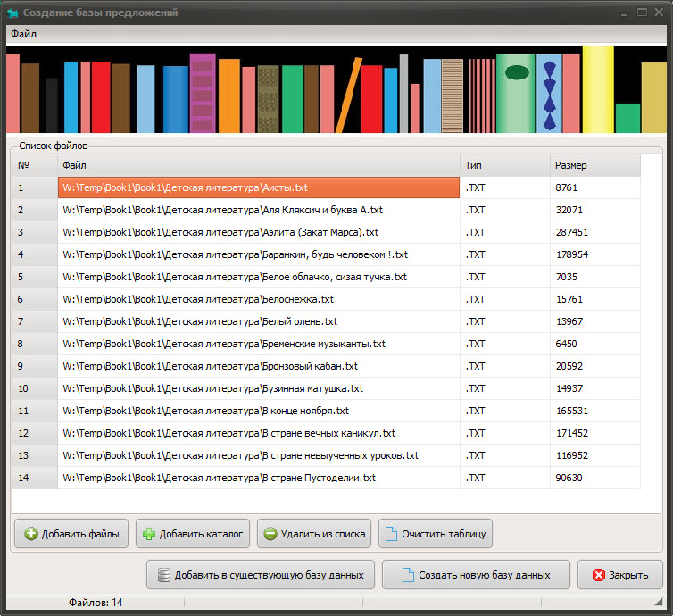Click the app icon in the title bar
Image resolution: width=673 pixels, height=616 pixels.
(x=12, y=12)
